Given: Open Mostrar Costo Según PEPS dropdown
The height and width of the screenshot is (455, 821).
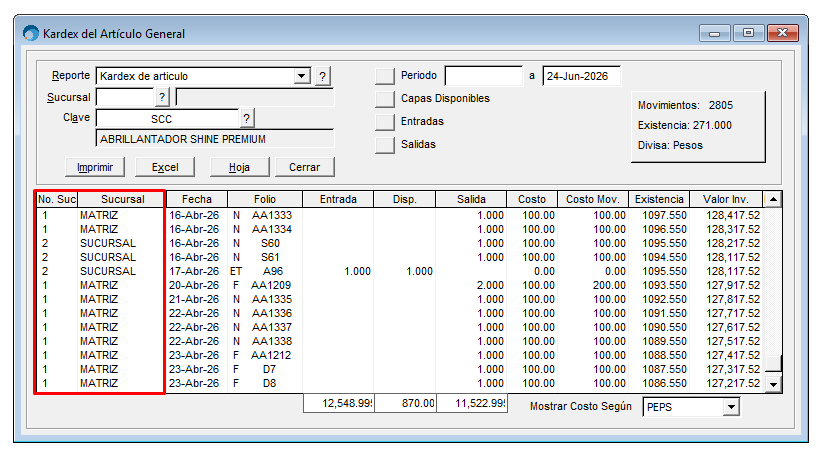Looking at the screenshot, I should 731,407.
